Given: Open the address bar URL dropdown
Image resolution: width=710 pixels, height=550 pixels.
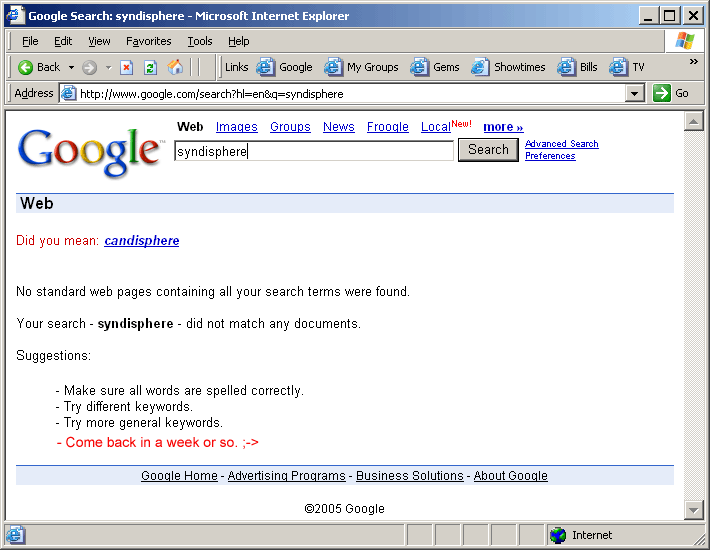Looking at the screenshot, I should click(x=634, y=93).
